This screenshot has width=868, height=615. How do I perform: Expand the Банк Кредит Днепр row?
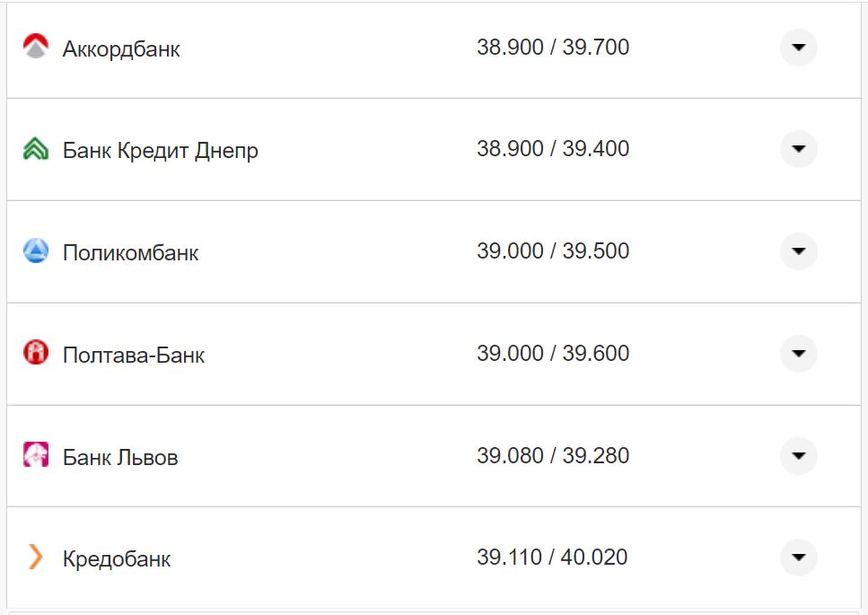pyautogui.click(x=798, y=149)
